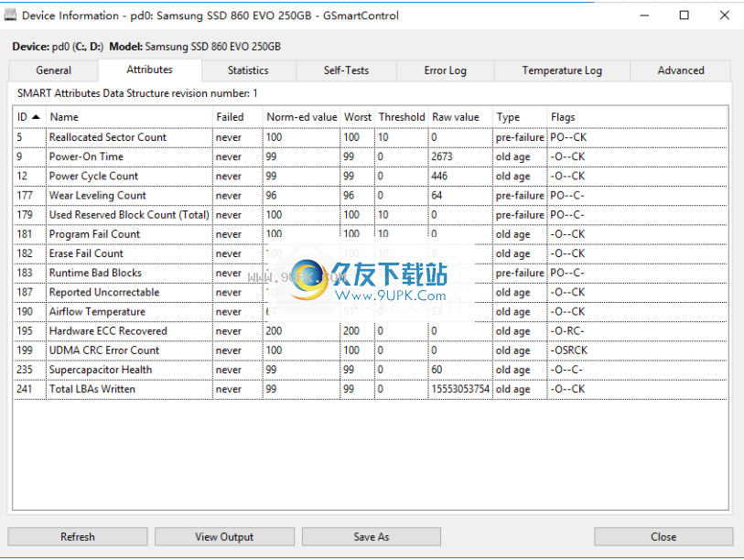Close the window with the X icon
The height and width of the screenshot is (560, 744).
coord(724,16)
